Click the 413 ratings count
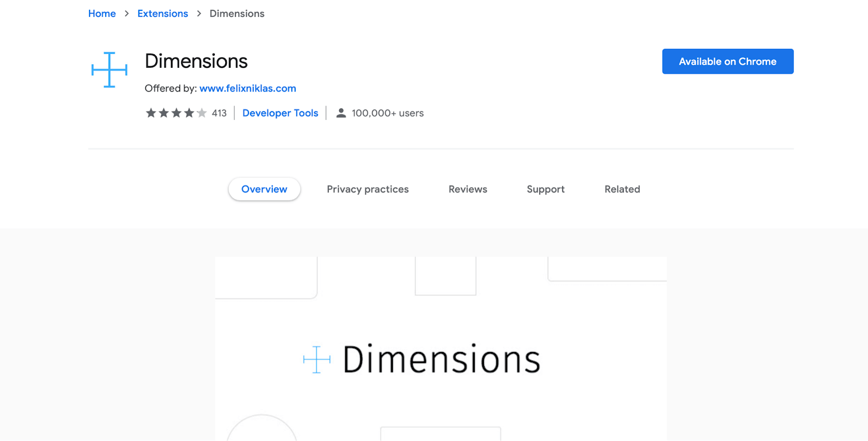 click(219, 113)
